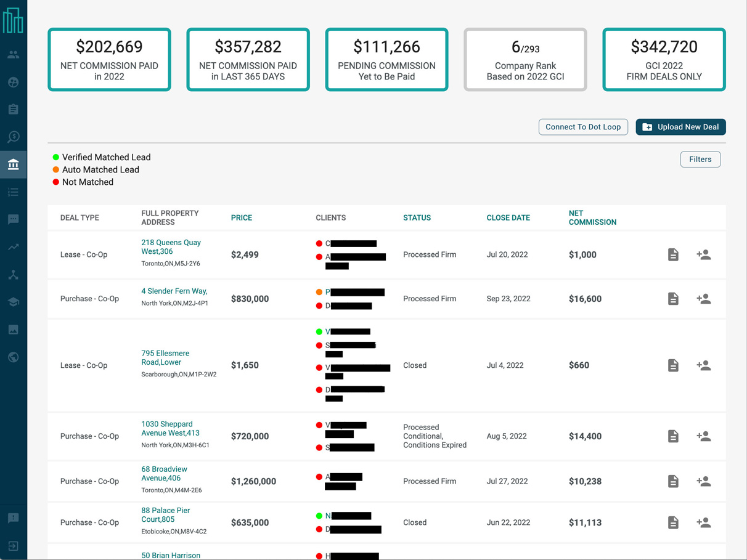This screenshot has height=560, width=747.
Task: Open the clipboard icon in the sidebar
Action: click(13, 110)
